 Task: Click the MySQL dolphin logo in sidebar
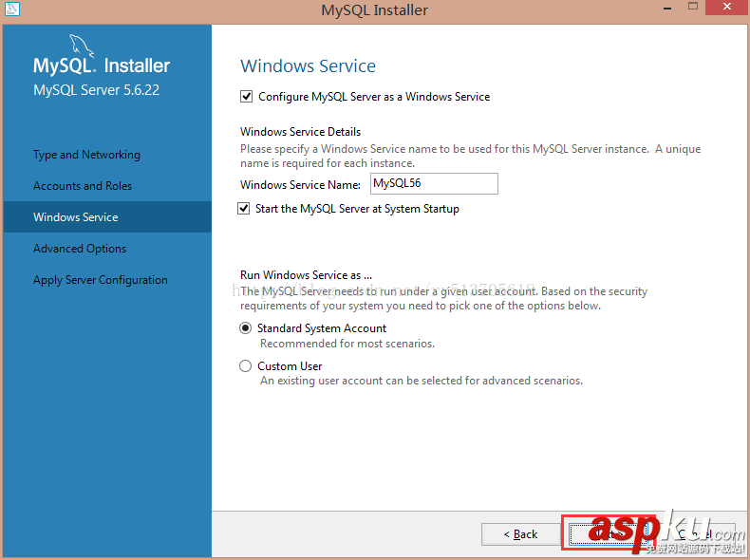point(82,46)
